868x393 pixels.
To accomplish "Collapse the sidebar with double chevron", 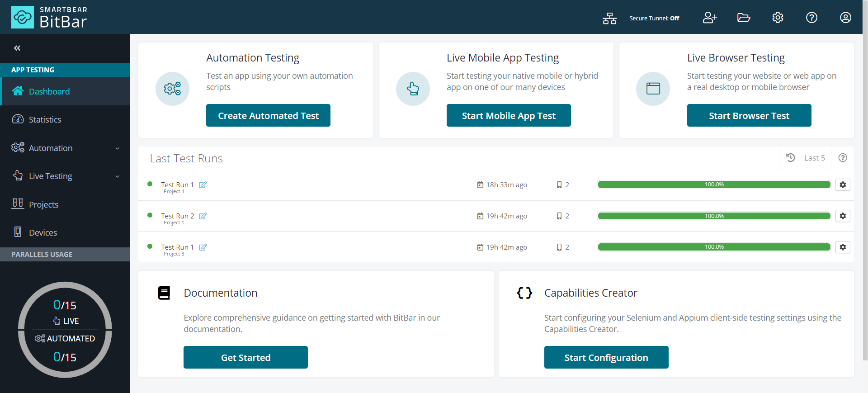I will point(17,48).
